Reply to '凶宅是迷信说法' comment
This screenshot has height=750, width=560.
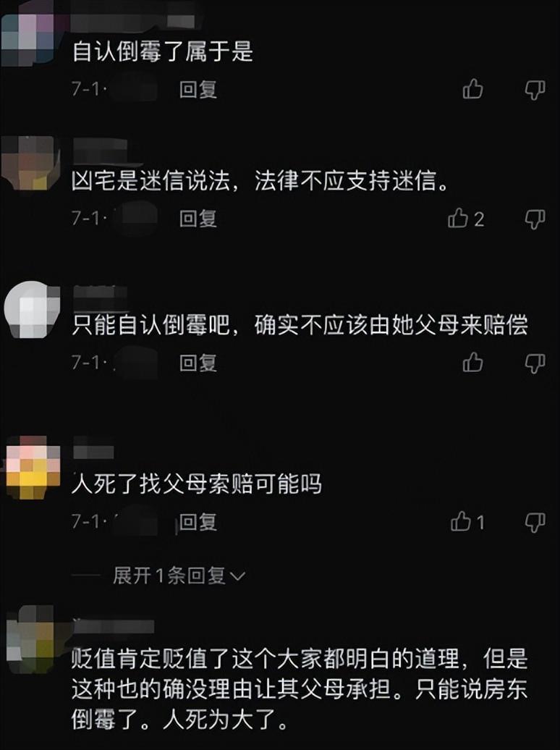point(198,219)
